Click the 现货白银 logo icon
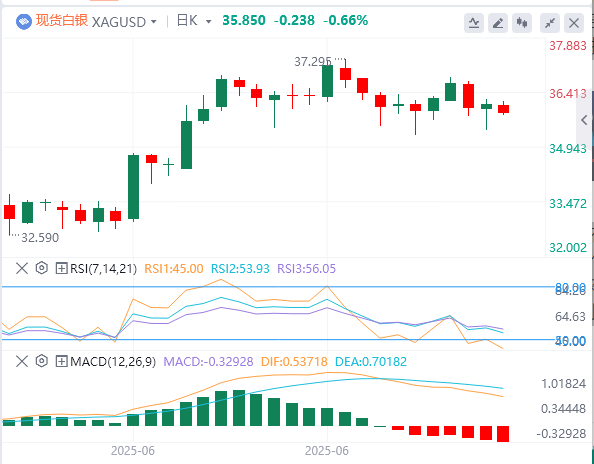This screenshot has width=594, height=464. click(x=23, y=22)
